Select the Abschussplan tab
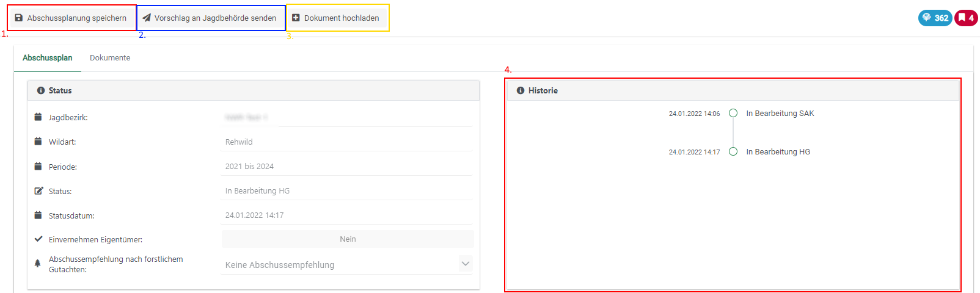Viewport: 980px width, 293px height. pos(48,58)
